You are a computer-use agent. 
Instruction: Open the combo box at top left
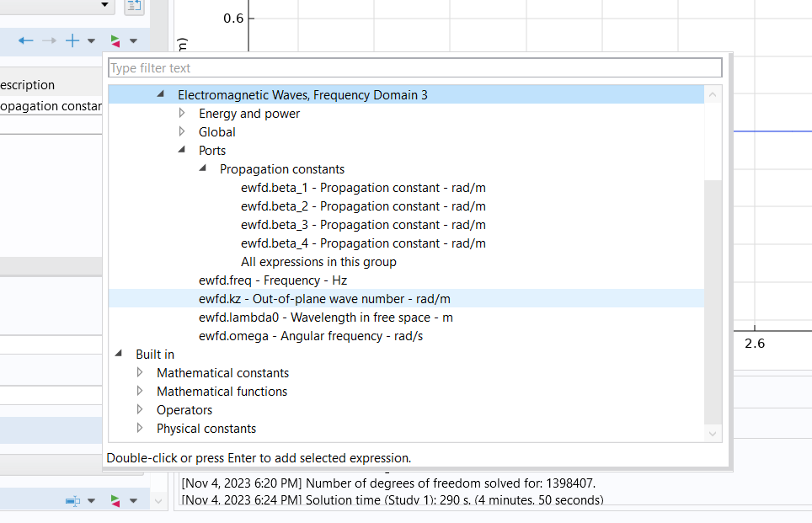tap(105, 6)
